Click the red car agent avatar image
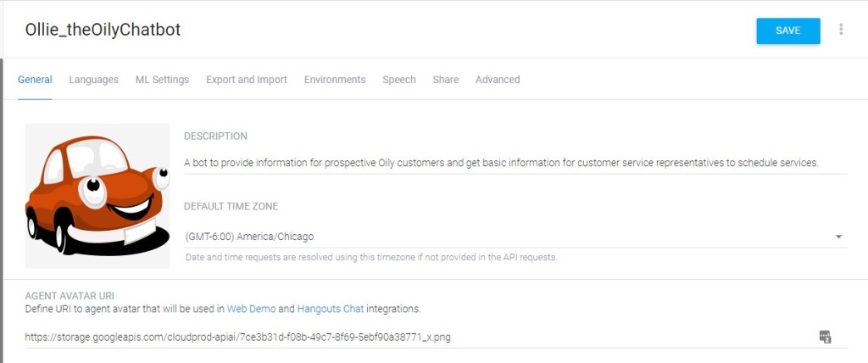The width and height of the screenshot is (868, 363). pyautogui.click(x=97, y=195)
